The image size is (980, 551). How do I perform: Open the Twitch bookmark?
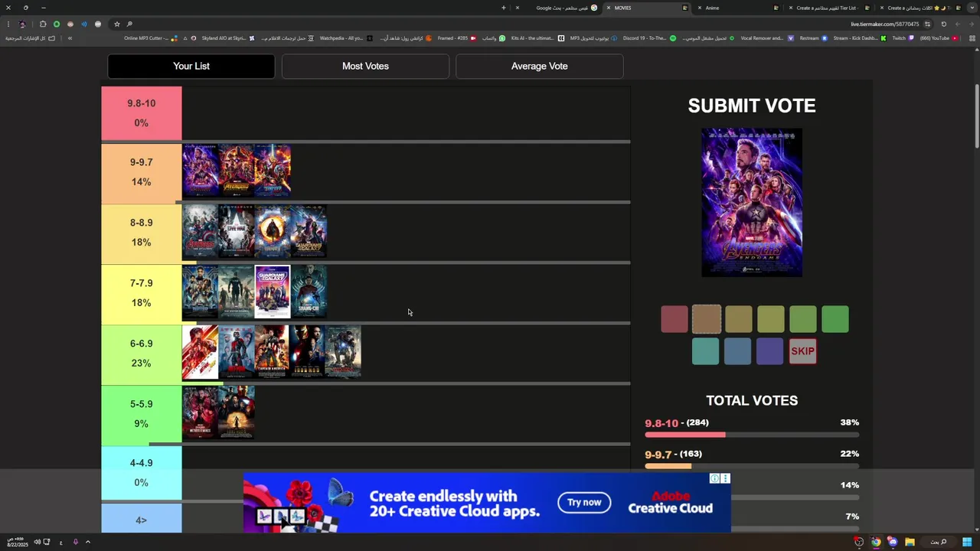[x=903, y=38]
